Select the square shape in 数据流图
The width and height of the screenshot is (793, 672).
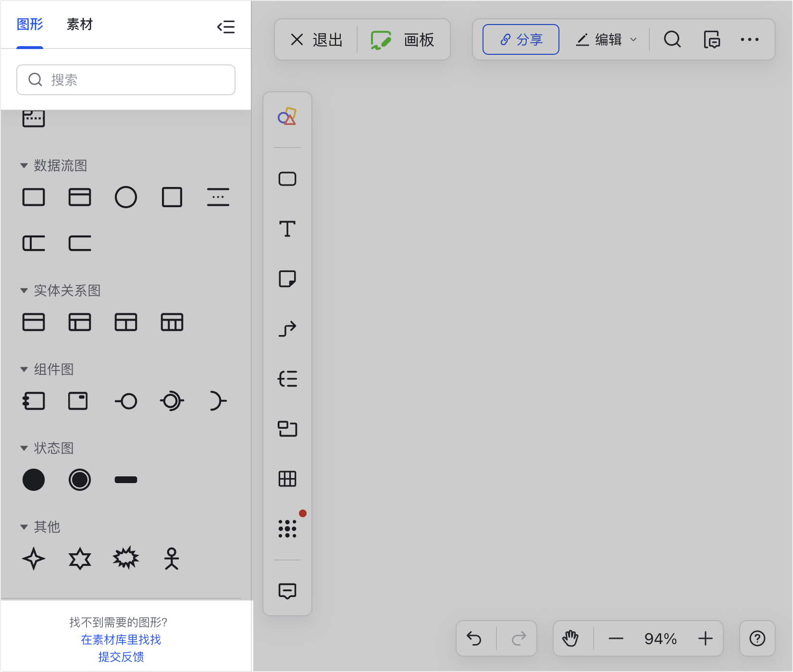point(172,197)
